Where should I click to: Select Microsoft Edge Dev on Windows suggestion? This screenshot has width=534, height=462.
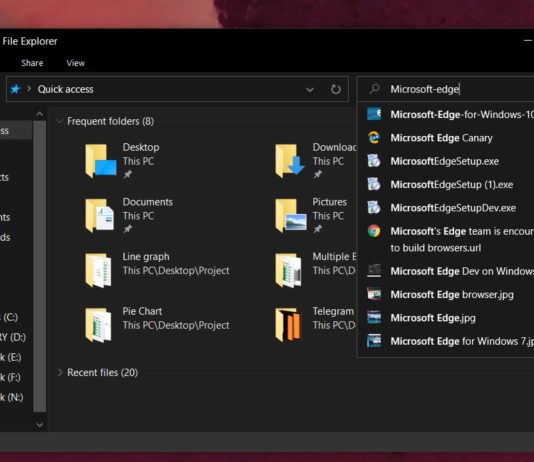pyautogui.click(x=446, y=271)
